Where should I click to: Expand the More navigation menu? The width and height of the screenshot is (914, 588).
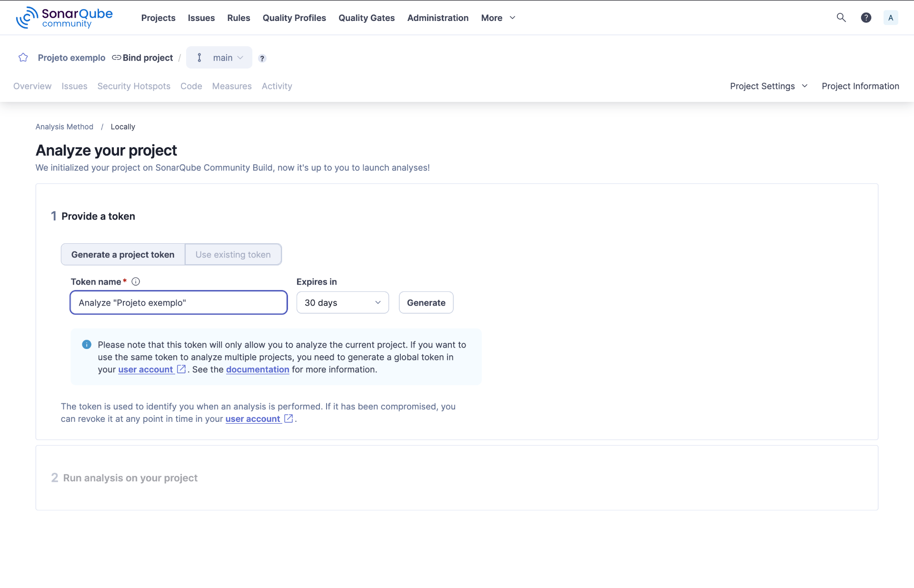[x=498, y=18]
